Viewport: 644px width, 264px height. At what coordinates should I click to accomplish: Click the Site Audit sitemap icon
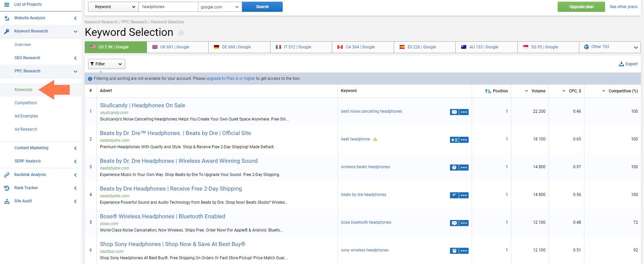tap(7, 201)
